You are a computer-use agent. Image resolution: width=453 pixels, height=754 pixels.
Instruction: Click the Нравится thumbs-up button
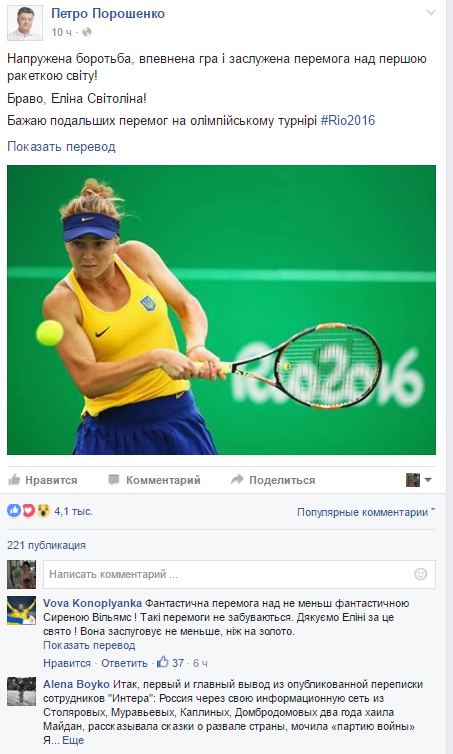coord(43,480)
